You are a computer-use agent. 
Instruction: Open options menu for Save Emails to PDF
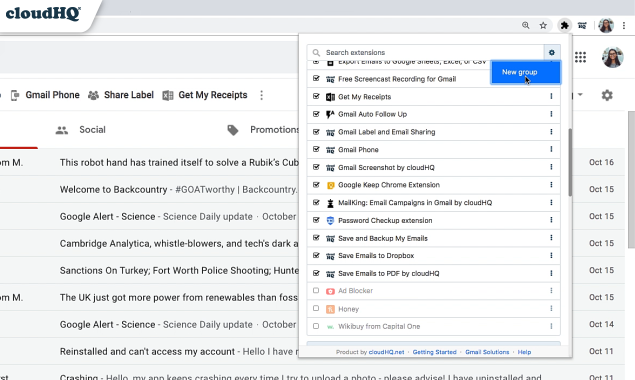(551, 273)
